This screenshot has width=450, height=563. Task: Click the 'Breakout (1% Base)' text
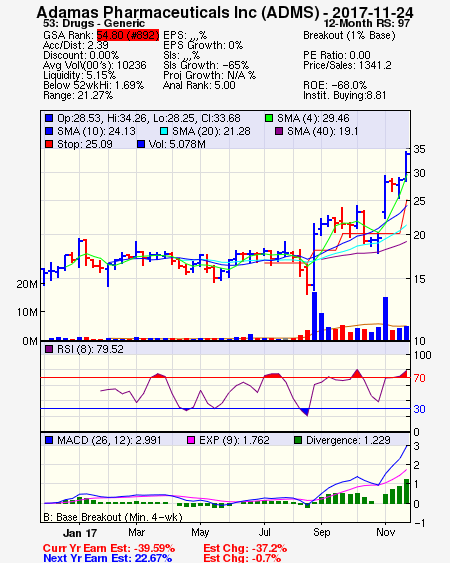pos(349,35)
